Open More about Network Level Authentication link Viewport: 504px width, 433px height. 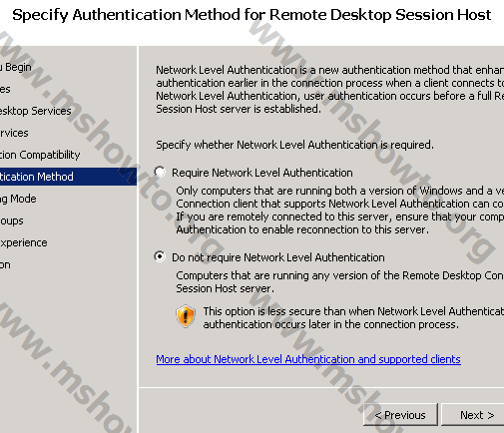click(308, 359)
